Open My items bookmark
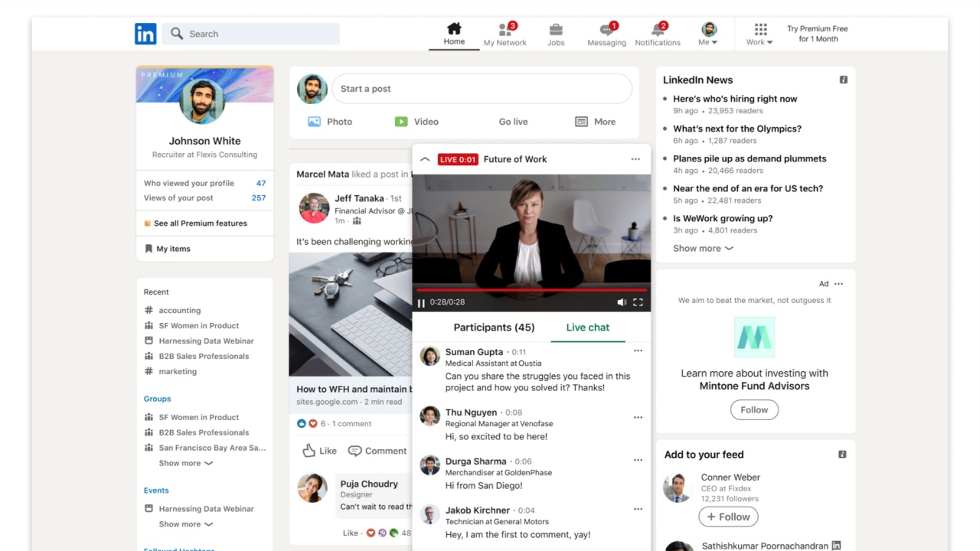 point(168,249)
